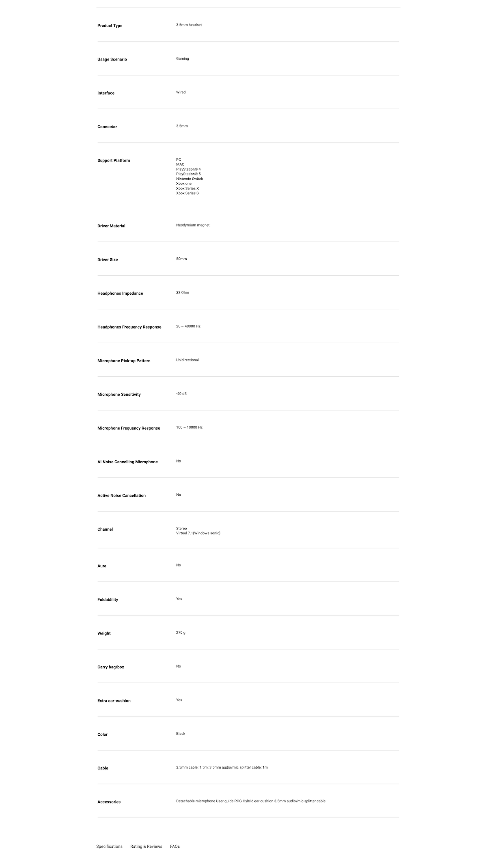Click the Support Platform heading

[114, 160]
